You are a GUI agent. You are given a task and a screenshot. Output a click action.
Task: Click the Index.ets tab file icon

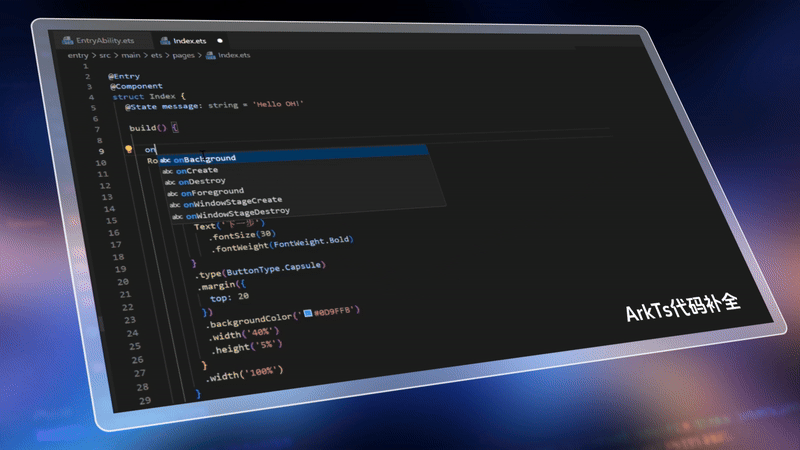point(165,41)
